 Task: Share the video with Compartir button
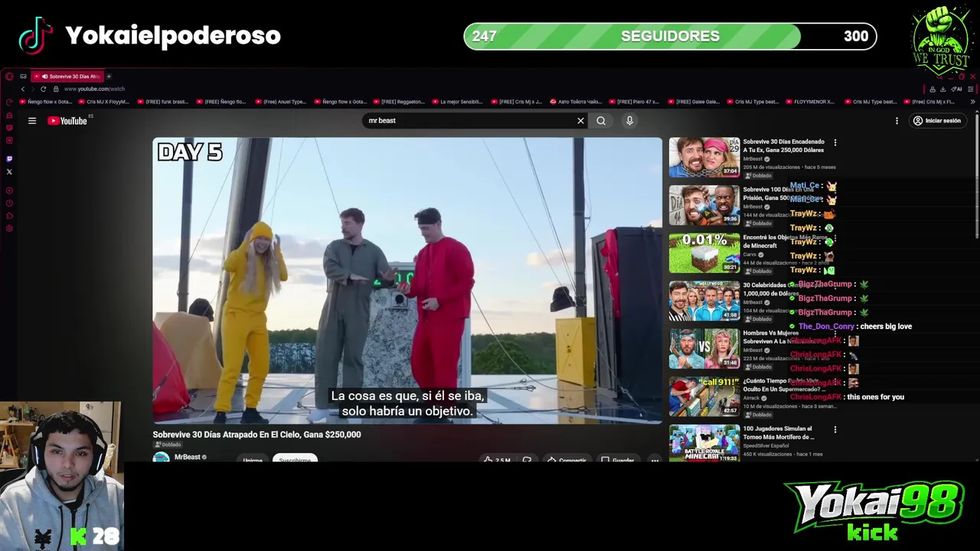567,459
